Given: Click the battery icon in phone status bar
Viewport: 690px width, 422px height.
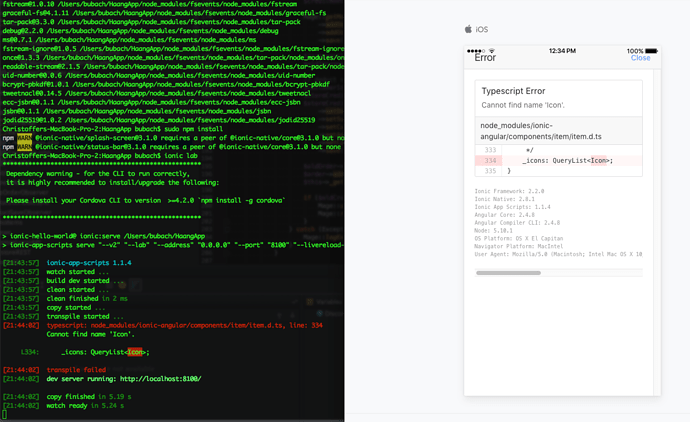Looking at the screenshot, I should pyautogui.click(x=651, y=51).
